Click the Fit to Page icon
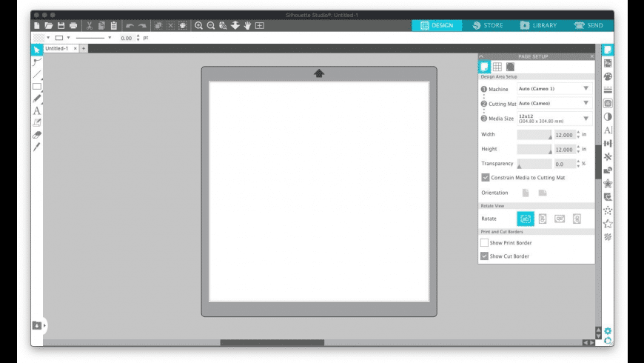The image size is (644, 363). pos(260,25)
